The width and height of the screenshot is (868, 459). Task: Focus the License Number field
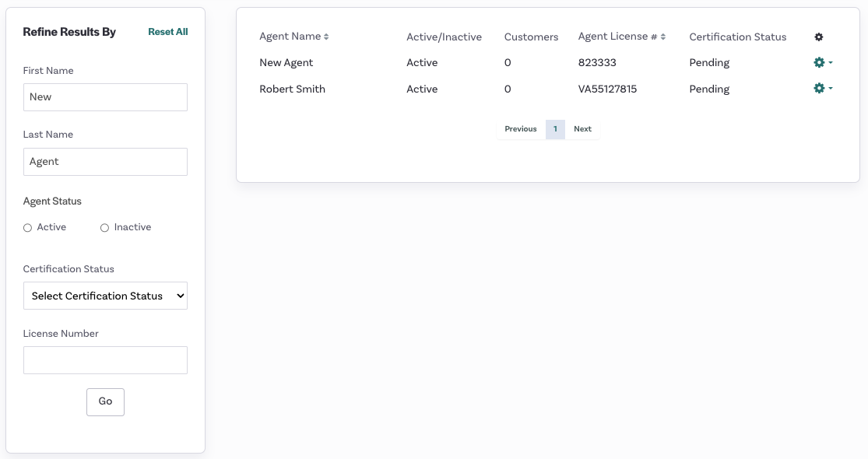(x=105, y=360)
